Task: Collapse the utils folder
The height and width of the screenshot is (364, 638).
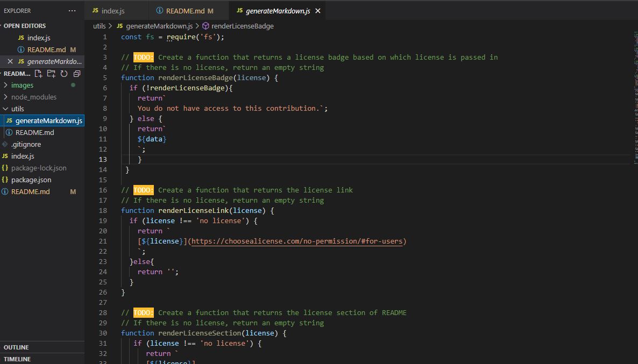Action: coord(18,109)
